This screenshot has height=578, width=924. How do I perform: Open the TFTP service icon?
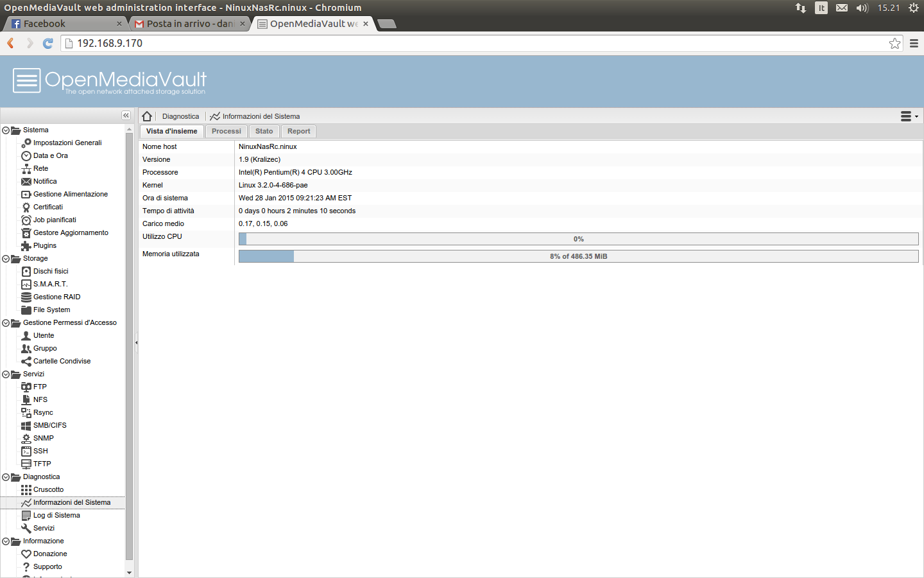coord(26,464)
